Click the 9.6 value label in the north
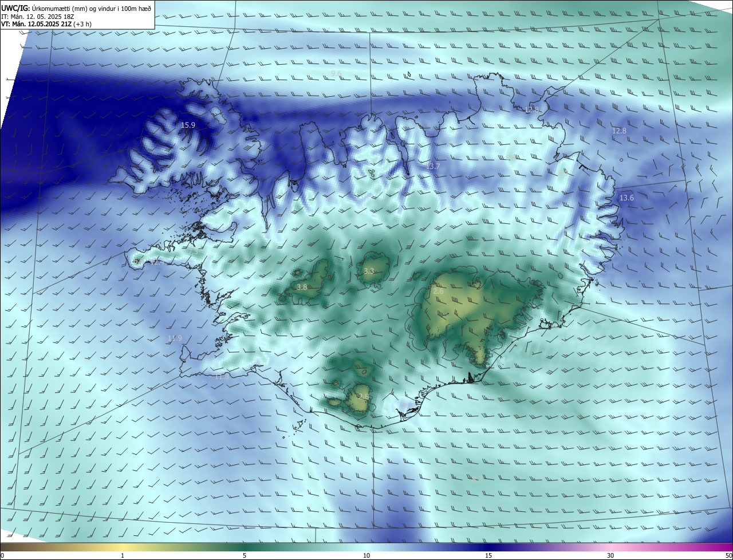The height and width of the screenshot is (560, 733). click(x=336, y=74)
